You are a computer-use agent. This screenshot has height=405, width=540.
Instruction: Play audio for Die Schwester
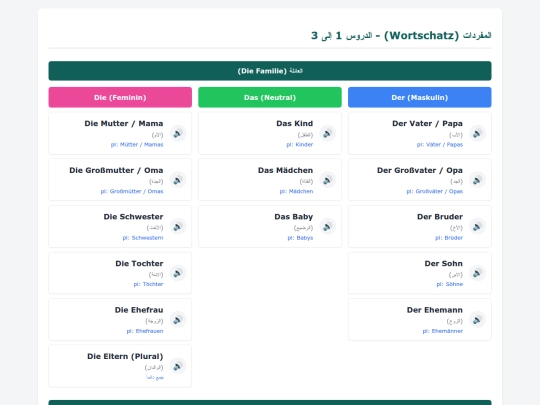coord(178,226)
